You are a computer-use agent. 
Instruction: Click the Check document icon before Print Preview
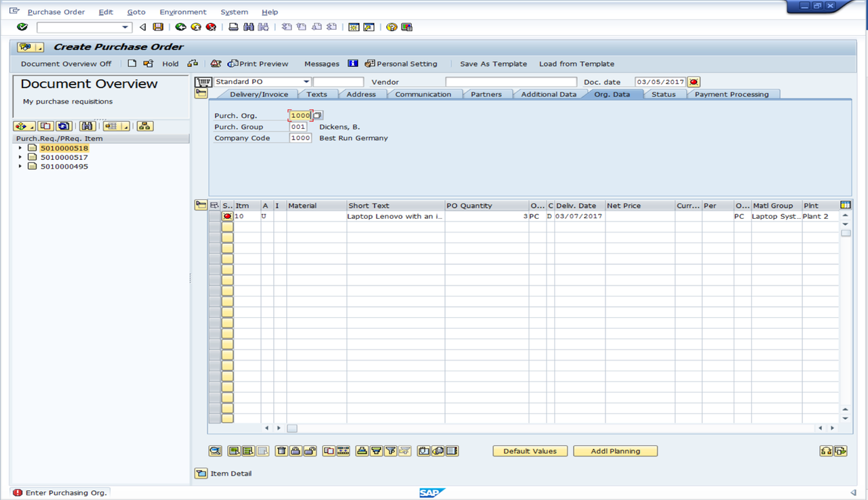click(216, 64)
